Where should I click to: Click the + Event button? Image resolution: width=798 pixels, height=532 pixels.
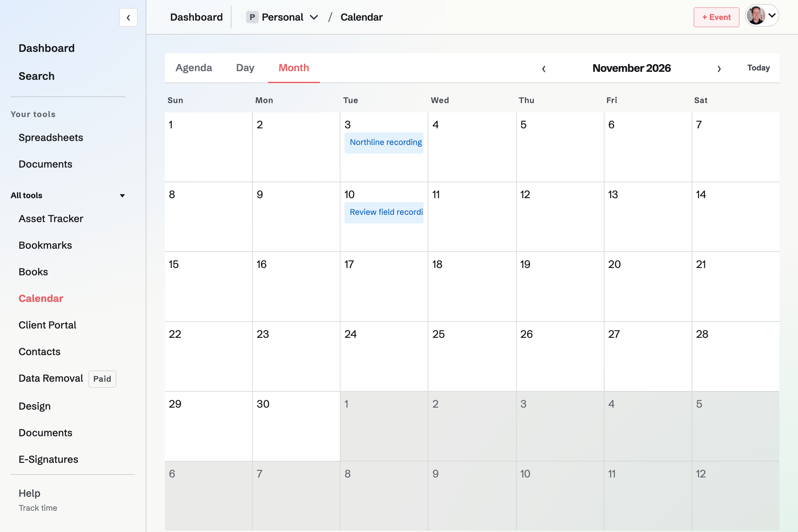pyautogui.click(x=716, y=17)
